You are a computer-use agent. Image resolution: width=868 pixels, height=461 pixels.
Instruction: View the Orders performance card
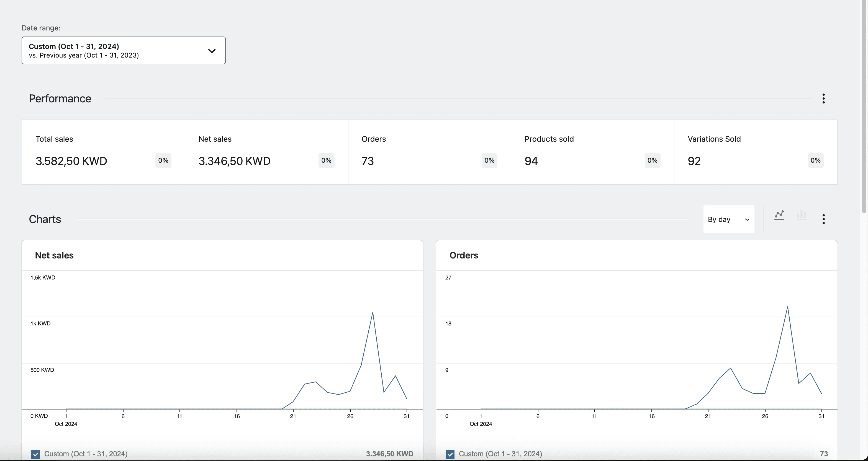click(x=429, y=152)
